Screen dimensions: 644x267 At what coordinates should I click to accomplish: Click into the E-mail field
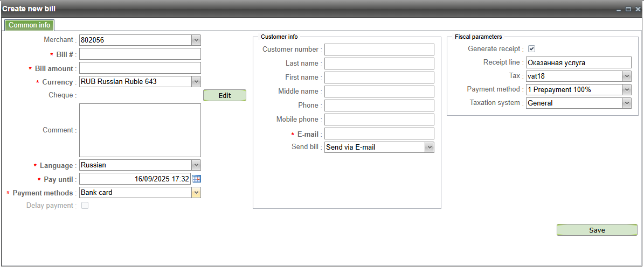[x=379, y=133]
